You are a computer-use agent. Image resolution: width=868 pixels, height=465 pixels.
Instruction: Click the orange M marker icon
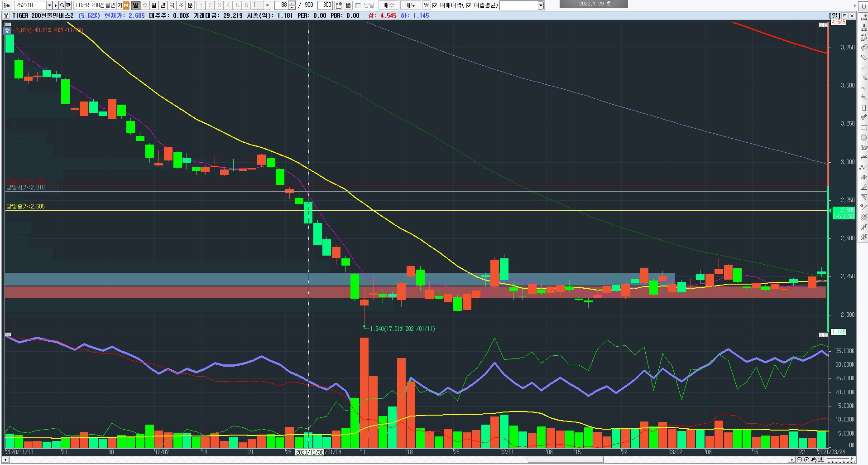pos(126,5)
